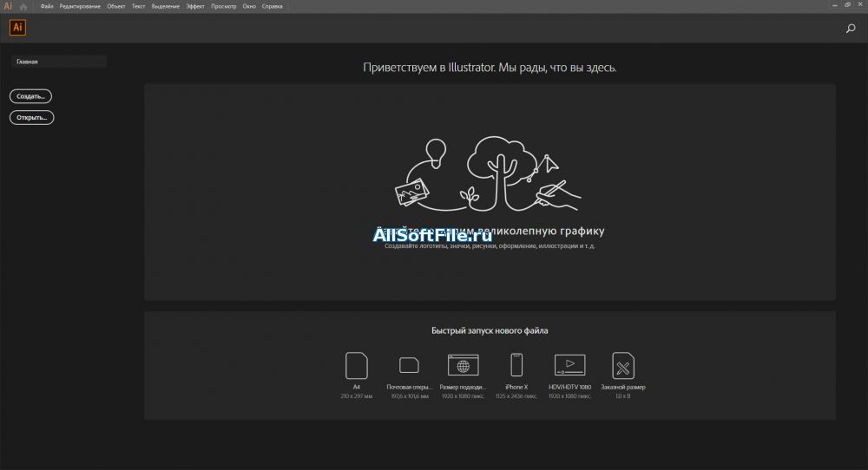Click the HDV/HDTV 1080 label
This screenshot has height=470, width=868.
point(569,387)
